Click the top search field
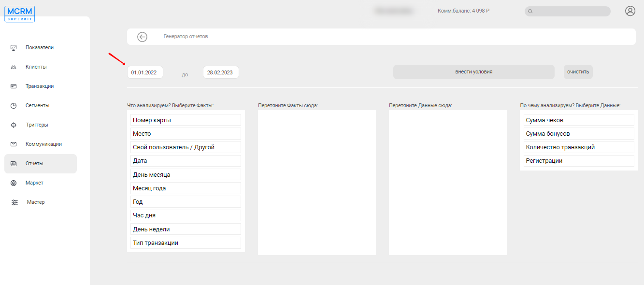 (568, 11)
